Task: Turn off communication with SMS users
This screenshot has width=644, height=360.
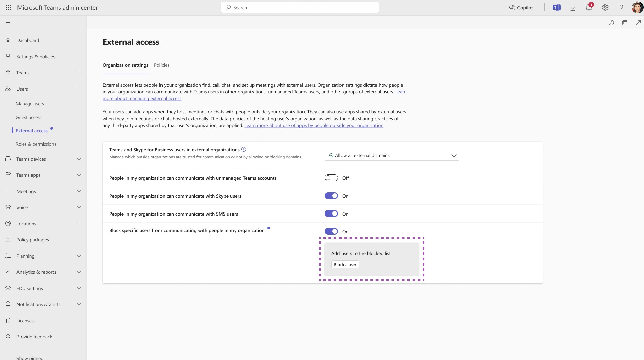Action: pos(331,214)
